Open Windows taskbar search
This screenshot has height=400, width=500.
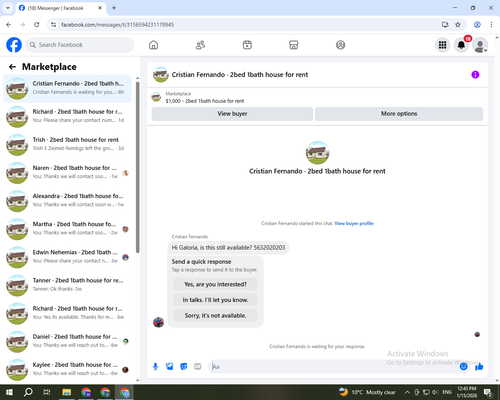pyautogui.click(x=28, y=392)
